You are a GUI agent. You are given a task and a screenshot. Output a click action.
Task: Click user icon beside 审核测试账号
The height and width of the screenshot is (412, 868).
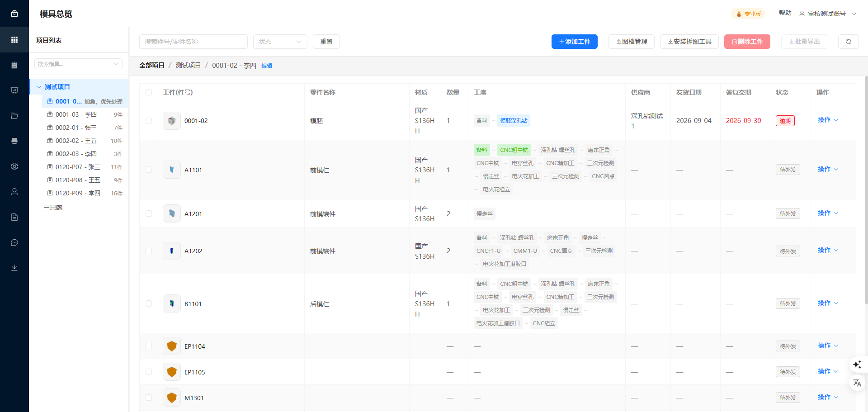point(802,14)
